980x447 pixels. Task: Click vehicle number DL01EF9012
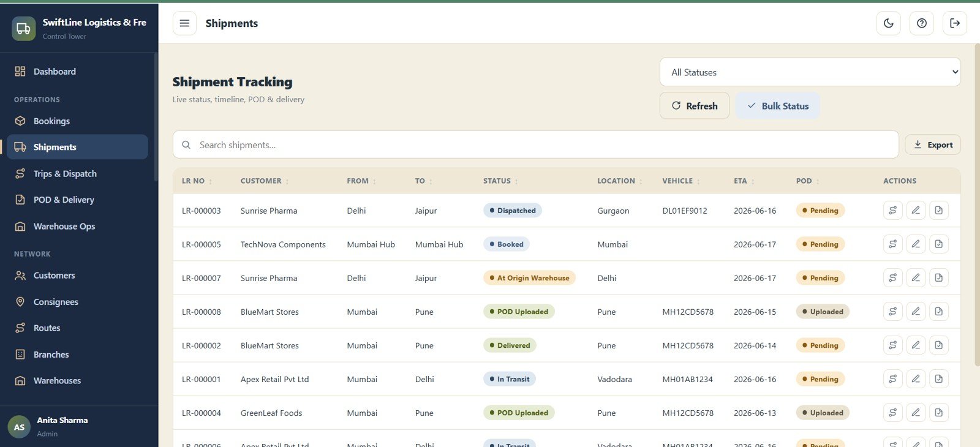pyautogui.click(x=685, y=211)
